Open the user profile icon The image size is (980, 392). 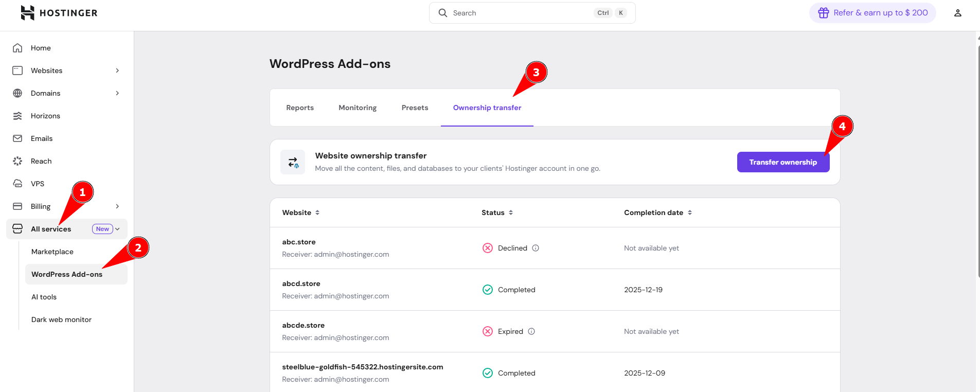click(957, 13)
